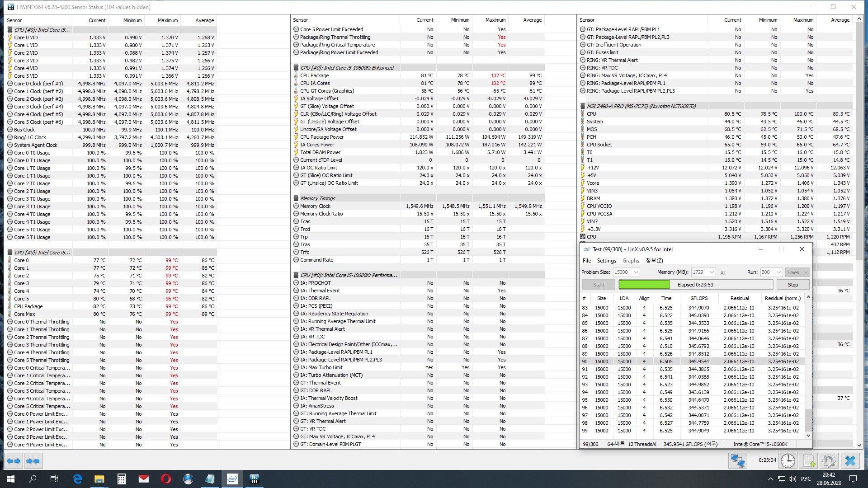Click the All memory link
868x488 pixels.
[723, 272]
